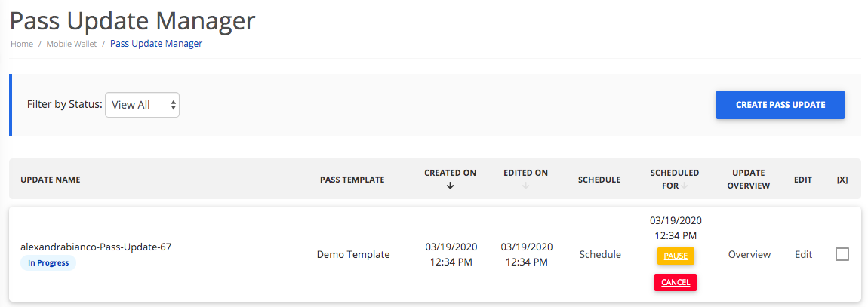The width and height of the screenshot is (868, 307).
Task: Click the Edit link for the update
Action: click(803, 254)
